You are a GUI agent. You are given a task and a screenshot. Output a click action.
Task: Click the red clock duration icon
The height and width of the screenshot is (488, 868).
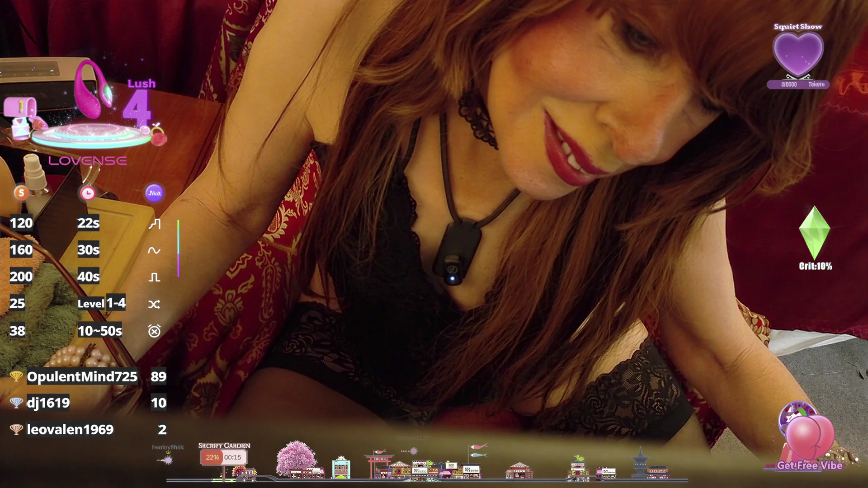click(88, 193)
